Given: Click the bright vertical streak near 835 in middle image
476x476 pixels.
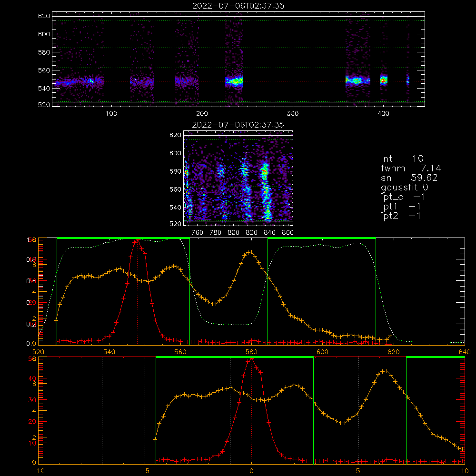Looking at the screenshot, I should (x=266, y=191).
